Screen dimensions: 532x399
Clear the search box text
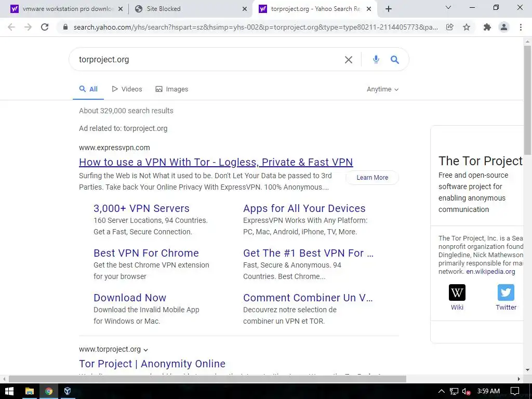[x=349, y=60]
